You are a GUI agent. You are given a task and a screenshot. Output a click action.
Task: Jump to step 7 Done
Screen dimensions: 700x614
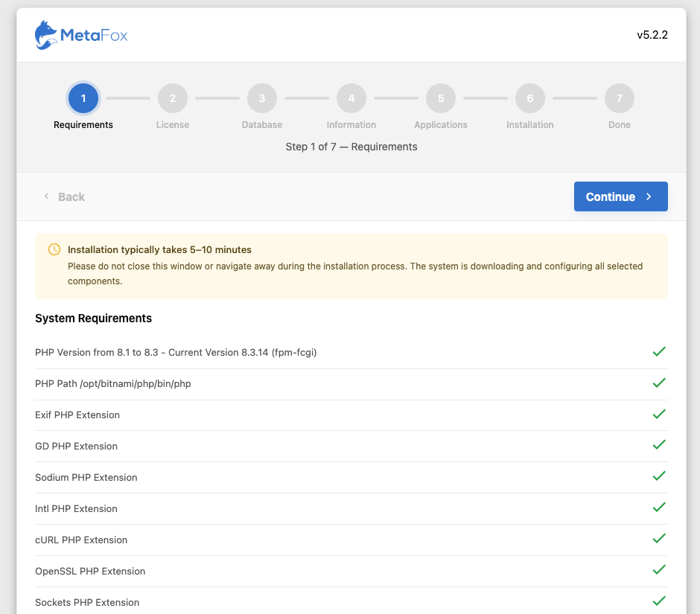[x=620, y=98]
